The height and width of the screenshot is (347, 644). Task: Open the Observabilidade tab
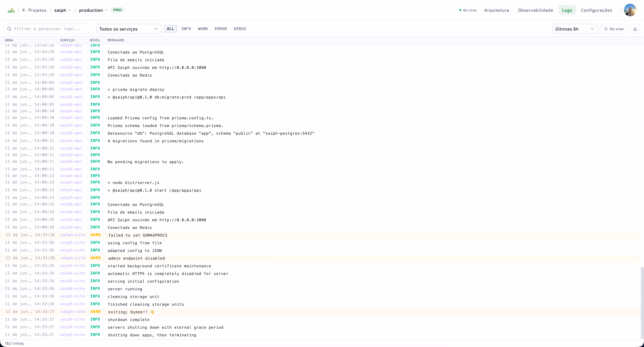tap(535, 10)
